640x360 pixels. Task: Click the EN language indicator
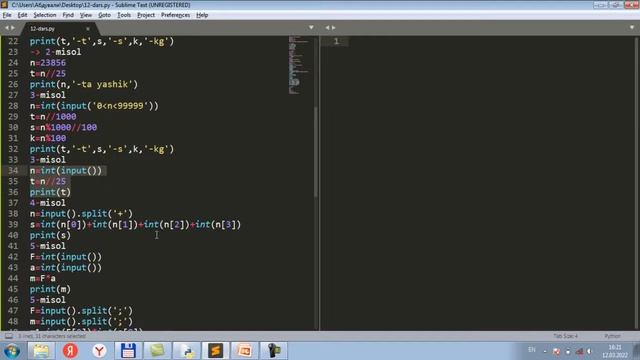click(531, 350)
